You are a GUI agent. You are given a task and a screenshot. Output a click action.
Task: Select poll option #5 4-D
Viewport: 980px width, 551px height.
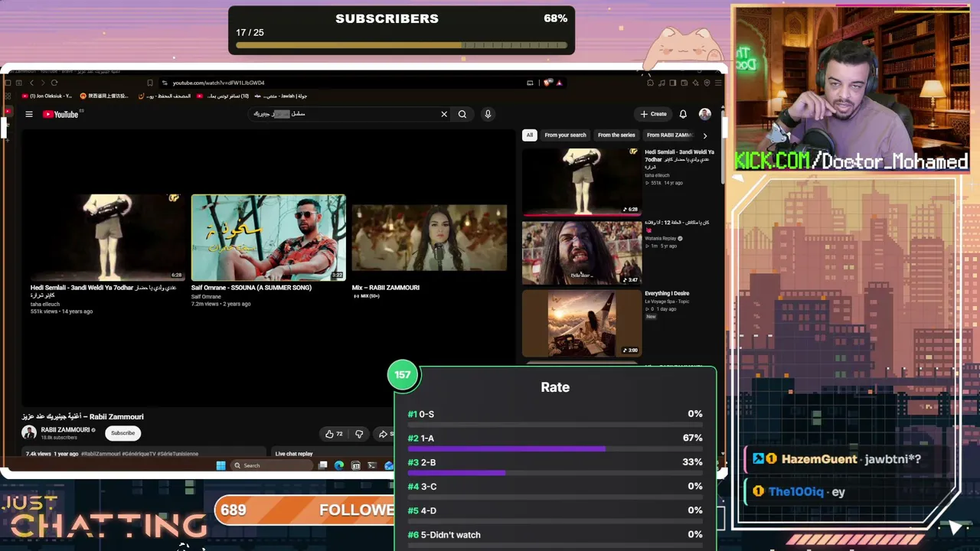point(555,512)
